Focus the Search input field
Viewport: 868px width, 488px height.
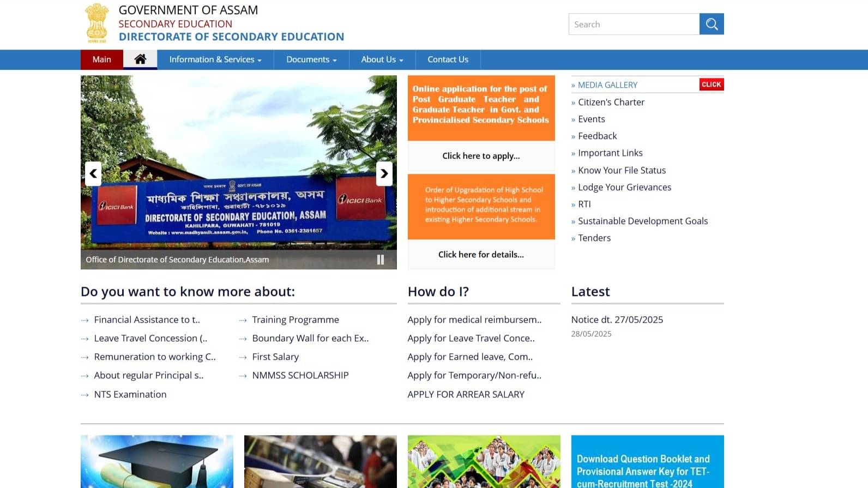(634, 24)
